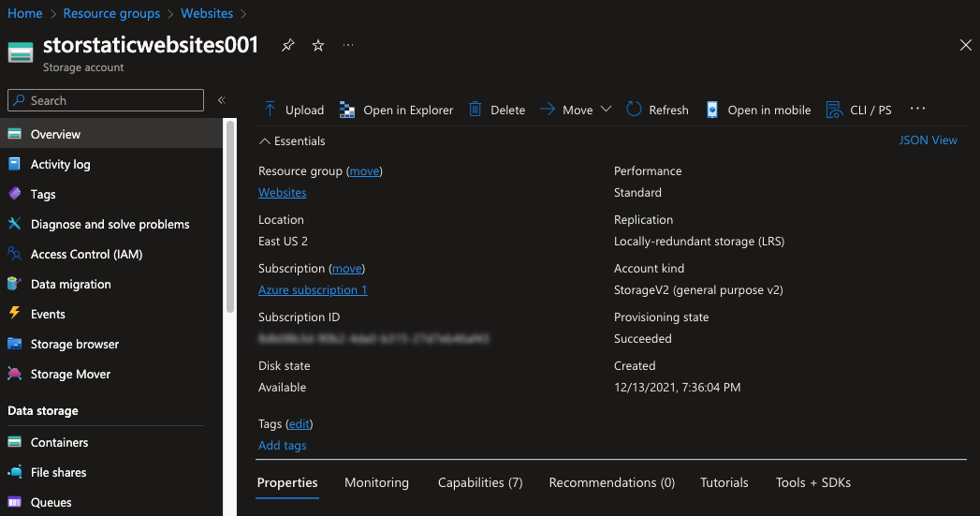This screenshot has width=980, height=516.
Task: Mark storage account as favorite star
Action: click(x=318, y=45)
